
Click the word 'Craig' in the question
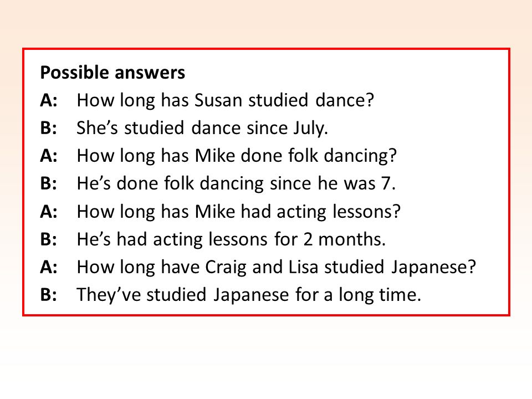tap(226, 267)
